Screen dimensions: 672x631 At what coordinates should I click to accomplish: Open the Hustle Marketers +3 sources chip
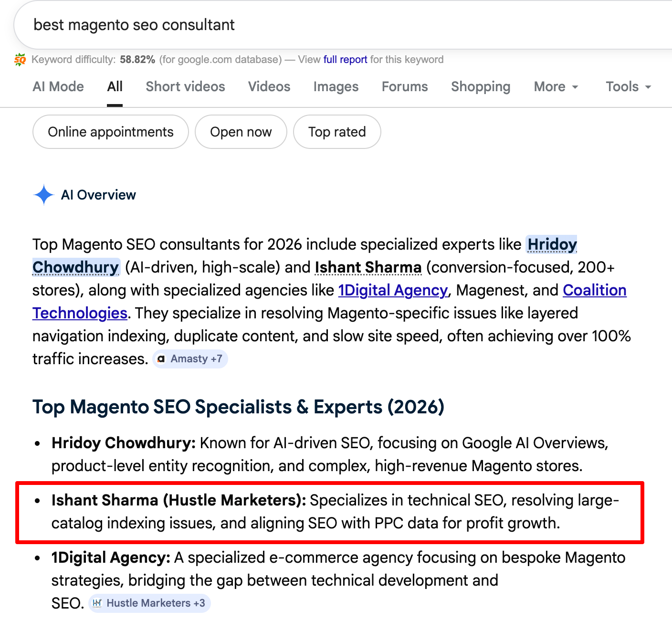(149, 603)
